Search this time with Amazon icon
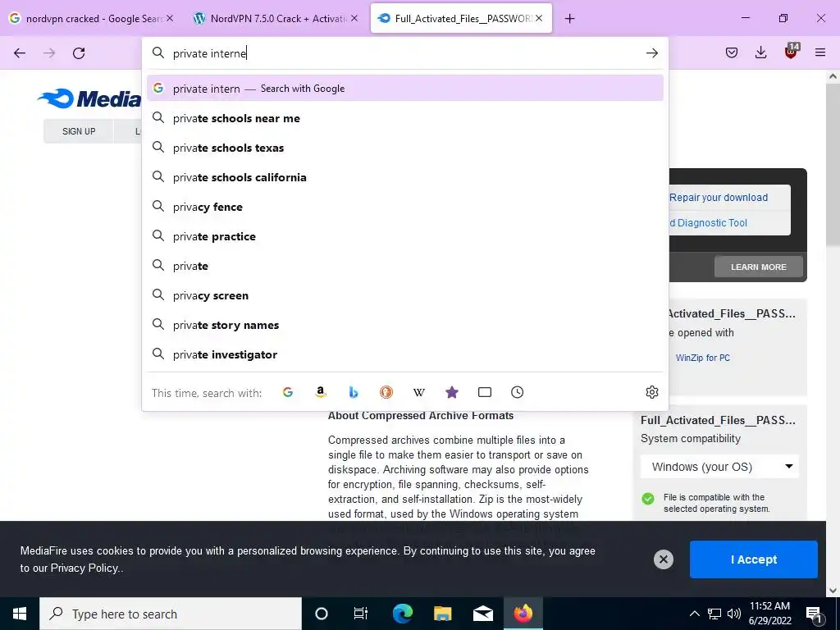This screenshot has width=840, height=630. tap(321, 392)
